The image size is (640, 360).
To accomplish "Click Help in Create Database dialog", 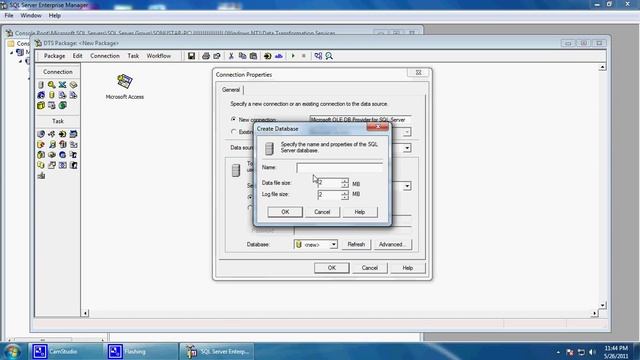I will pos(360,212).
